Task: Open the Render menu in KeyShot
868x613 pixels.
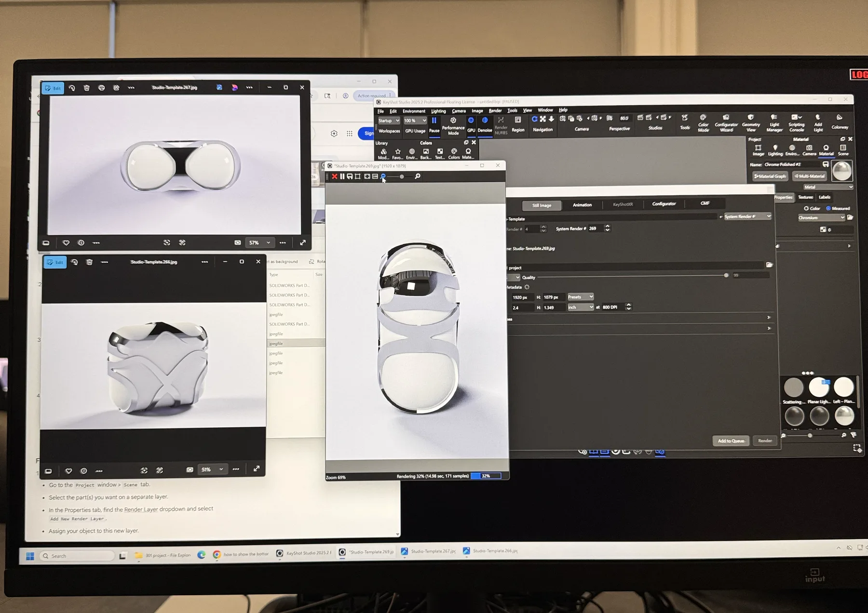Action: (x=495, y=110)
